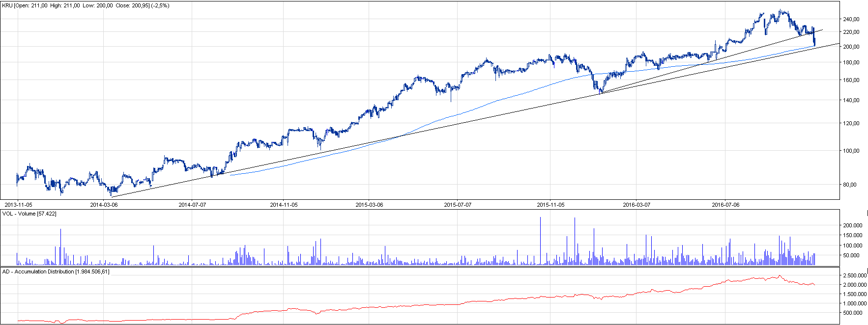Screen dimensions: 868x325
Task: Click the 2016-07-06 date on time axis
Action: (x=725, y=205)
